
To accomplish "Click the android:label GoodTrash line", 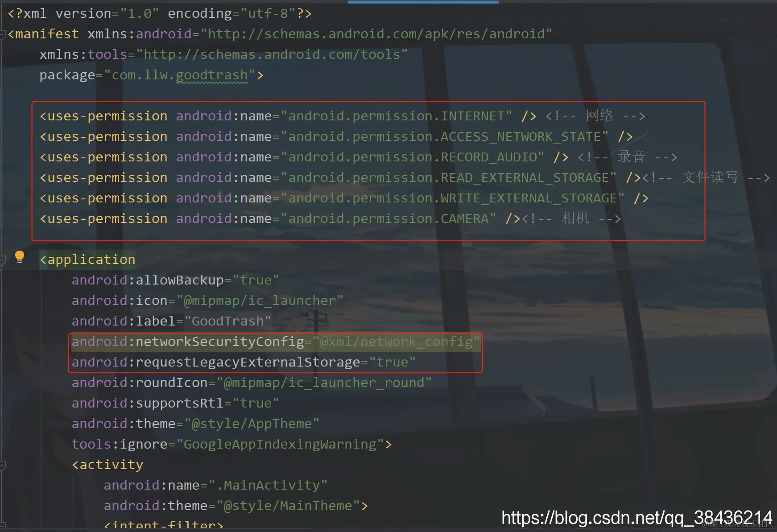I will [172, 321].
